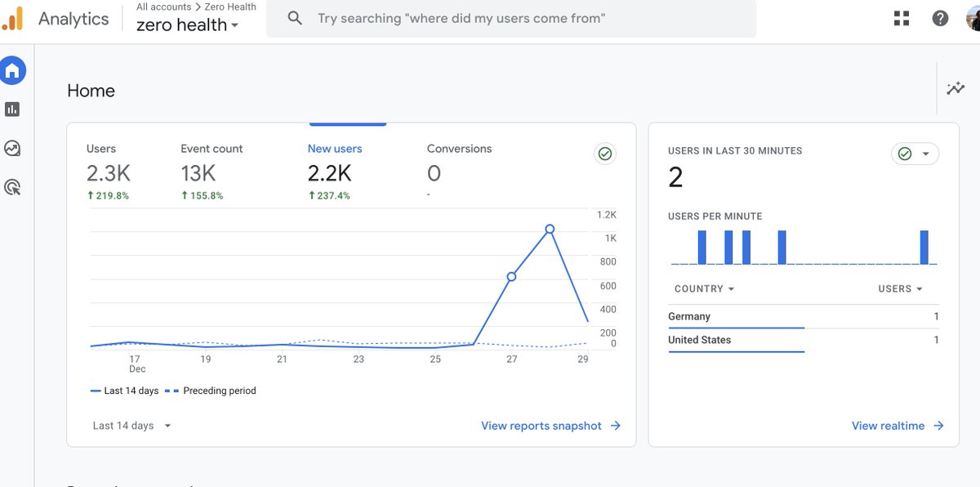Click the United States country row
Screen dimensions: 980x487
[803, 341]
